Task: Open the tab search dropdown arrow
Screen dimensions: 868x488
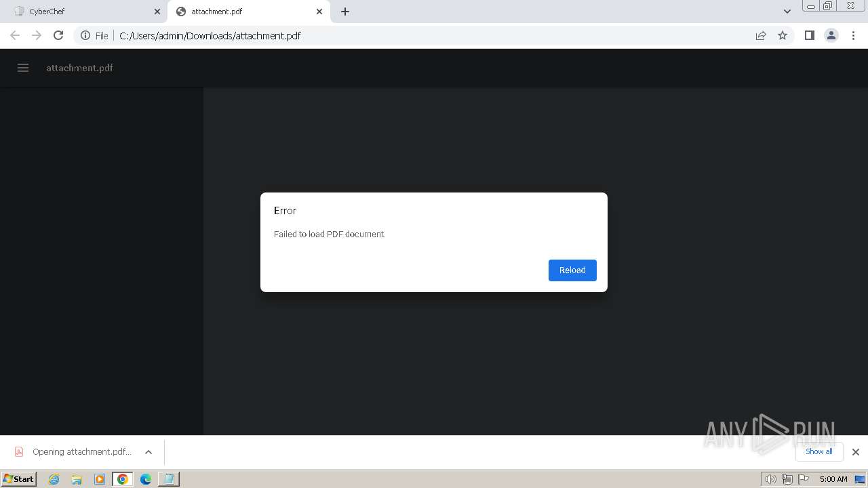Action: pos(787,12)
